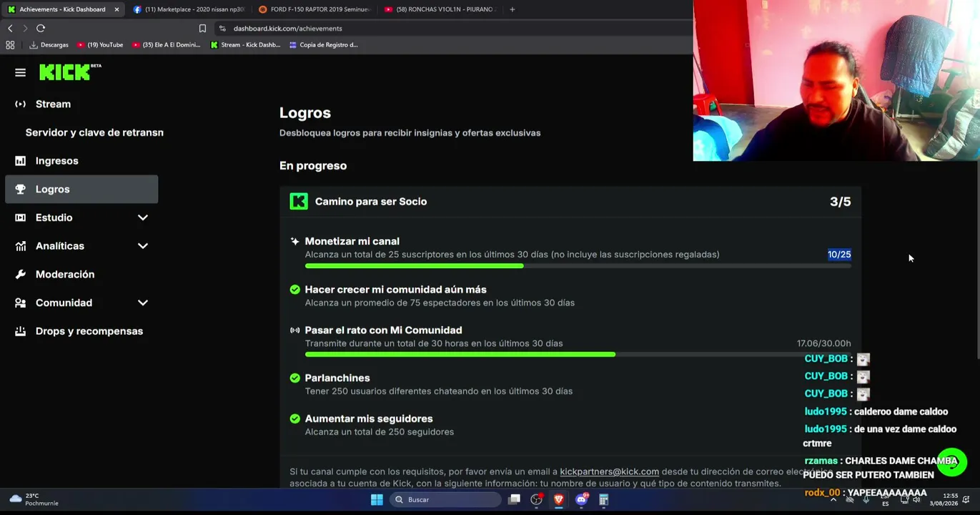Click the green check beside Hacer crecer mi comunidad

[295, 290]
